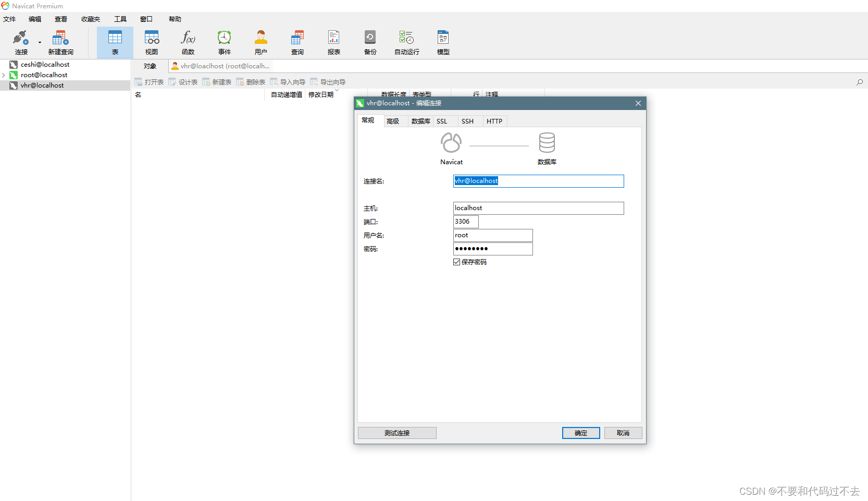868x501 pixels.
Task: Open the 用户 management view
Action: [261, 42]
